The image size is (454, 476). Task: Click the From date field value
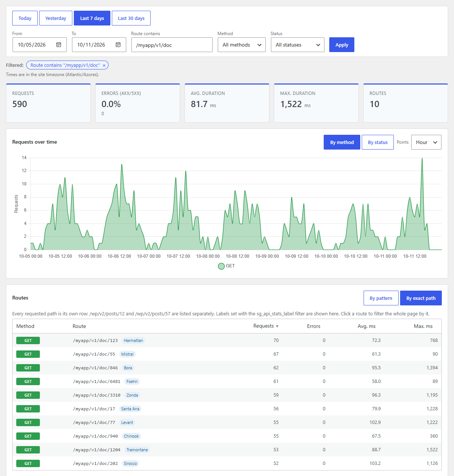32,45
